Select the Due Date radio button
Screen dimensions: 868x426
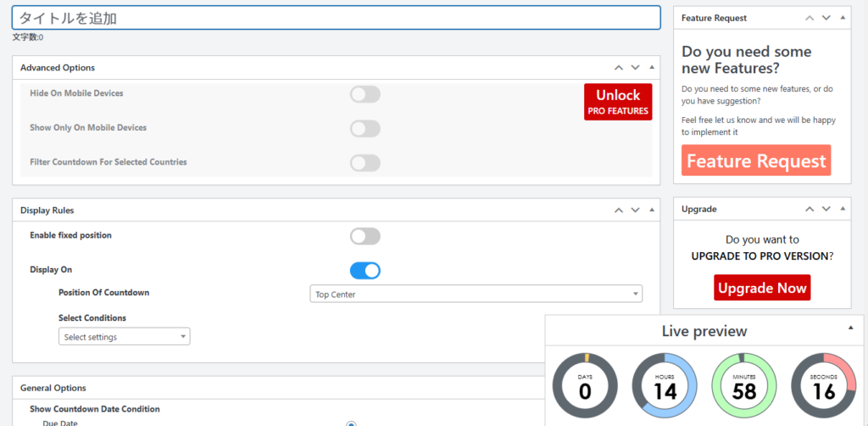pyautogui.click(x=351, y=423)
